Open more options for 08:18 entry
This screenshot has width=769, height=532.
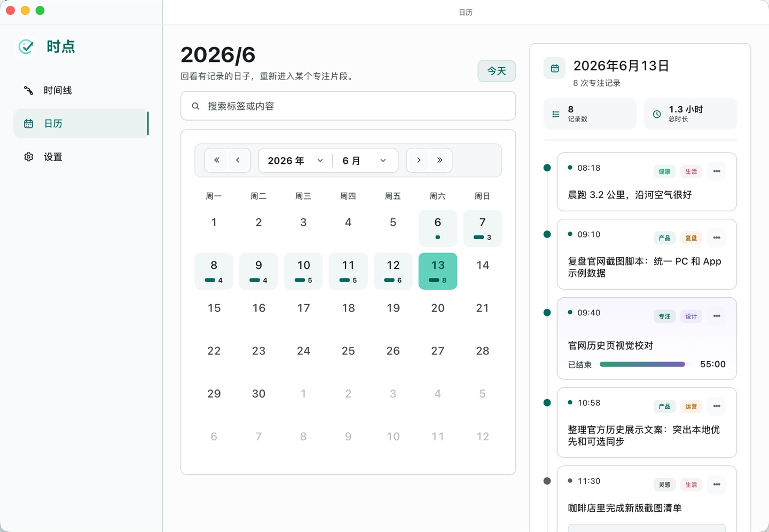tap(717, 171)
